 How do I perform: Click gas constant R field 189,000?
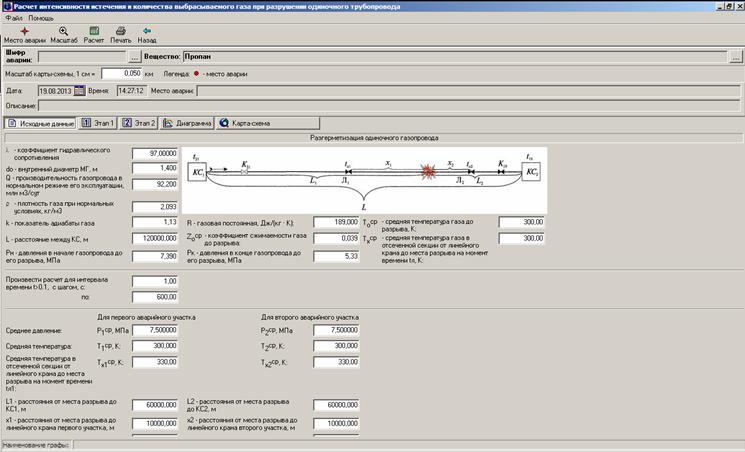(337, 221)
